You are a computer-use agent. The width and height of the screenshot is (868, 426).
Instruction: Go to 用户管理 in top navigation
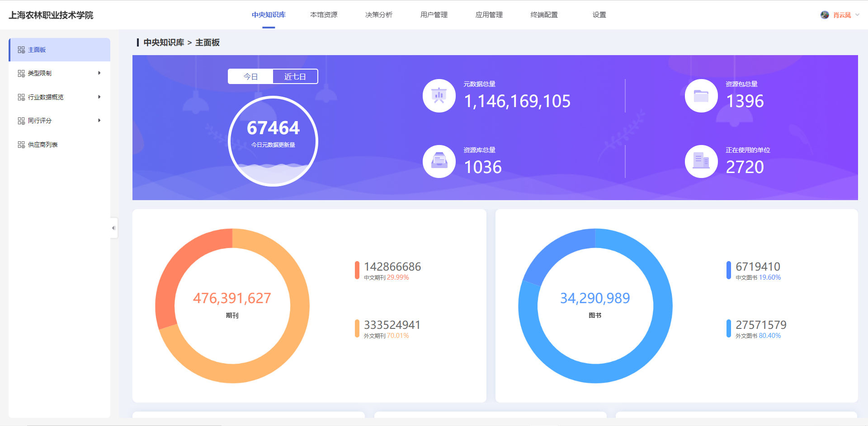click(434, 15)
